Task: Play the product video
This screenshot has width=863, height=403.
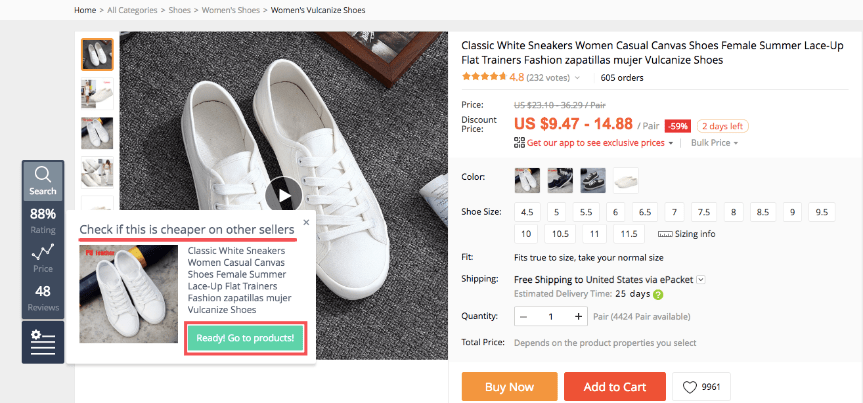Action: pos(285,195)
